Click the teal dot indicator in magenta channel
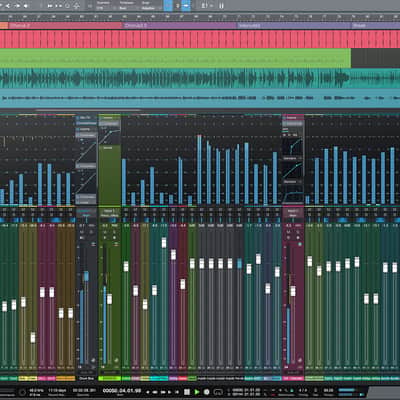The height and width of the screenshot is (400, 400). coord(300,244)
